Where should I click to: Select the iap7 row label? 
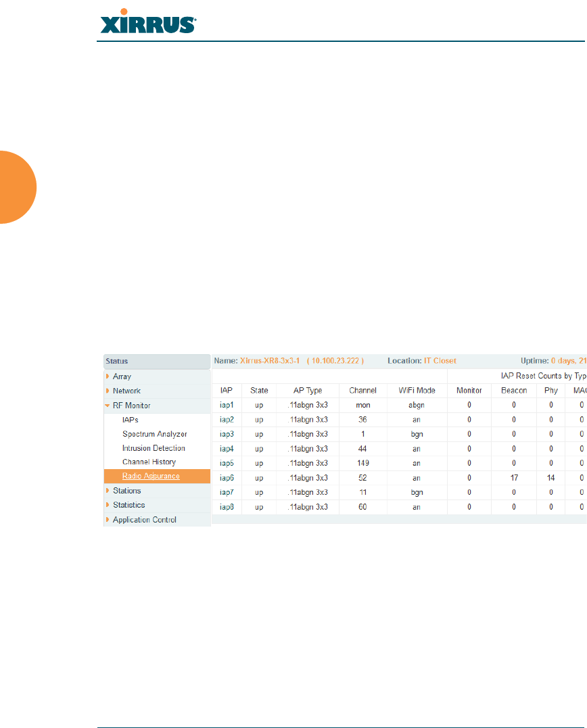(227, 492)
